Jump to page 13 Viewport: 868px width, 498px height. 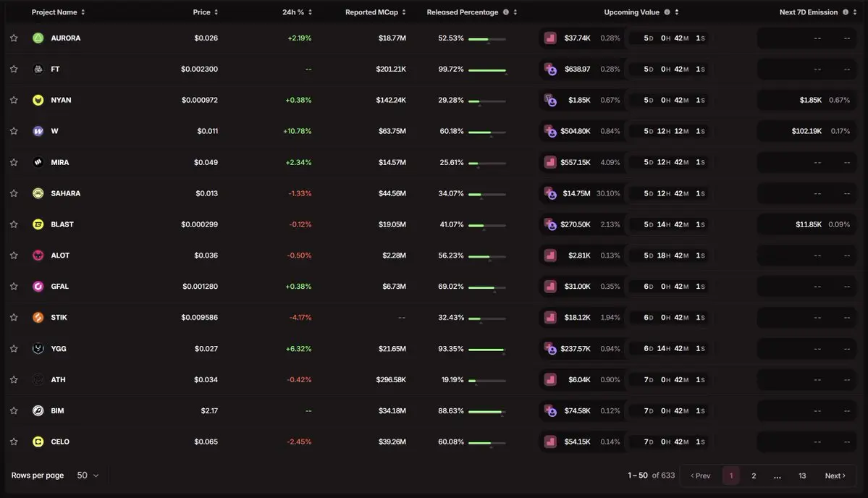pyautogui.click(x=802, y=476)
